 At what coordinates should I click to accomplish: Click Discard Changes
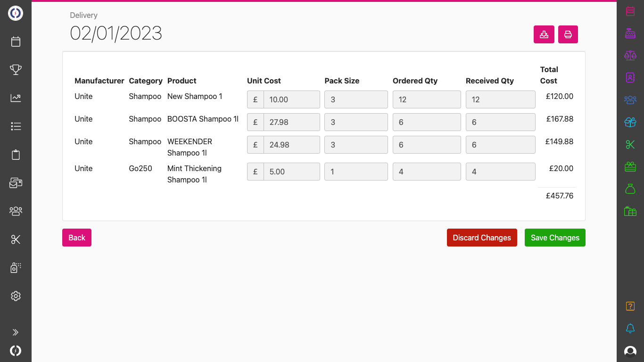482,238
